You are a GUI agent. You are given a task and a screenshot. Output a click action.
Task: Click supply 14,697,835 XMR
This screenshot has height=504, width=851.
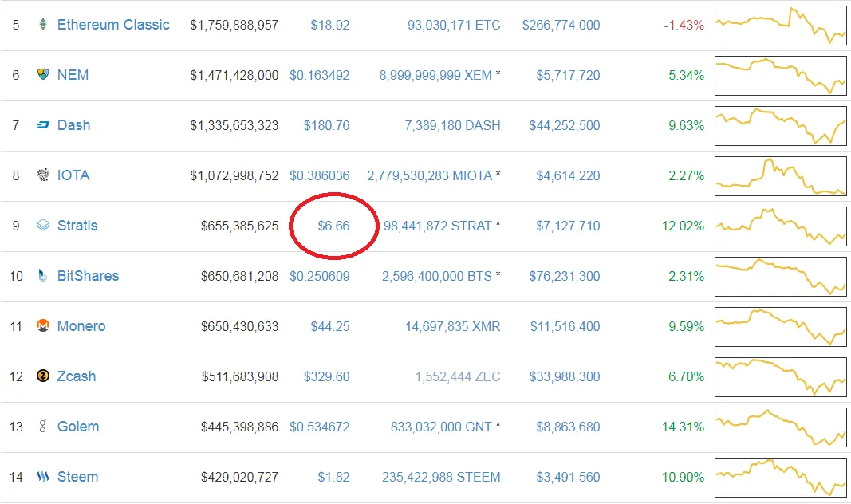[453, 327]
